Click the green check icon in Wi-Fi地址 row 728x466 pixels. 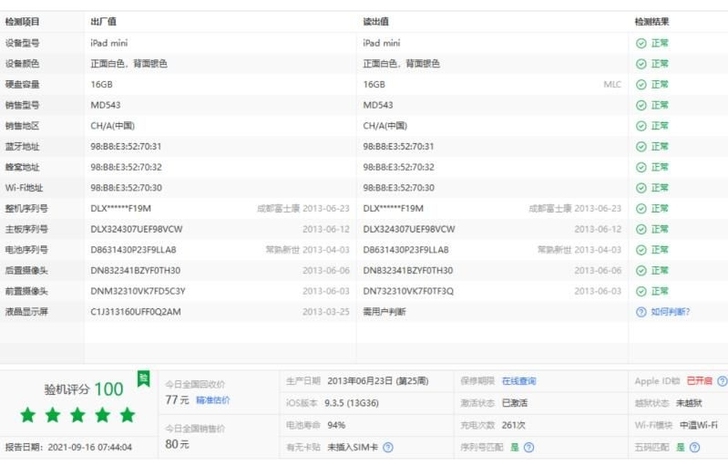[x=641, y=188]
